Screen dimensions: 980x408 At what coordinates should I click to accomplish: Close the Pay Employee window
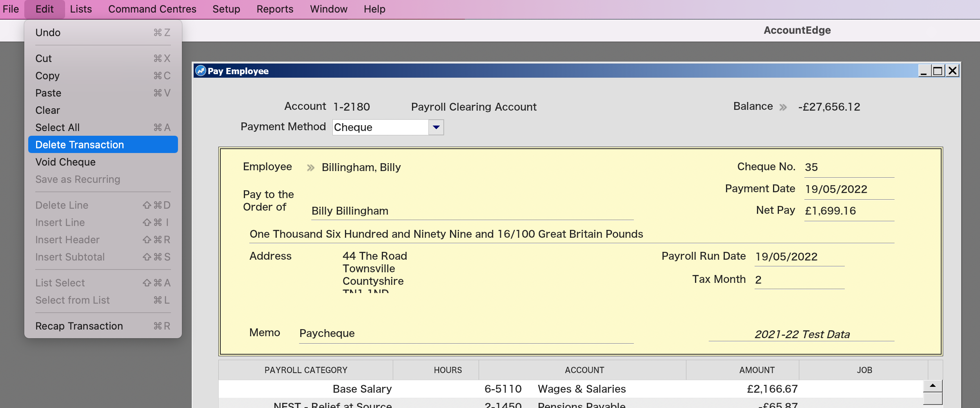(x=953, y=71)
